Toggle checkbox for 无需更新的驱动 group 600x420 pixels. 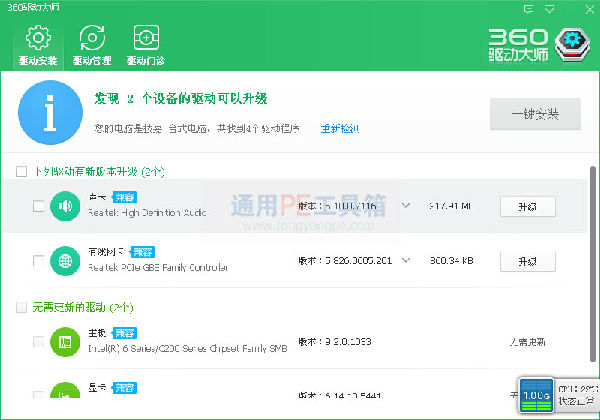point(21,307)
